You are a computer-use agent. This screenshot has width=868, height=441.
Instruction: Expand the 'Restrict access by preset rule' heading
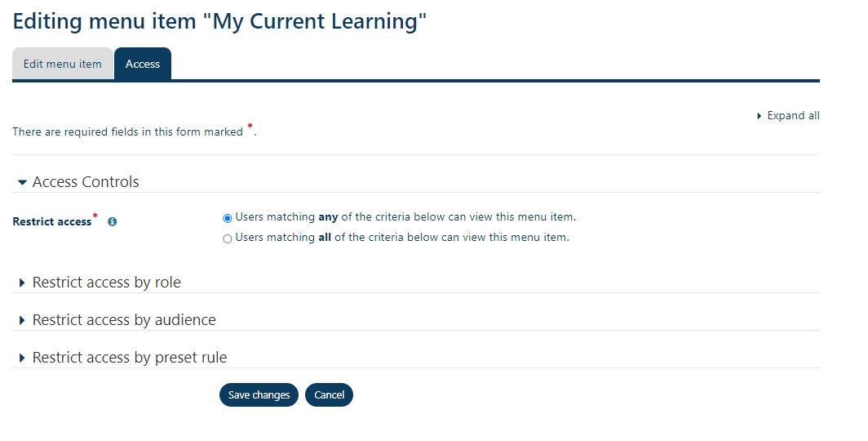tap(129, 358)
